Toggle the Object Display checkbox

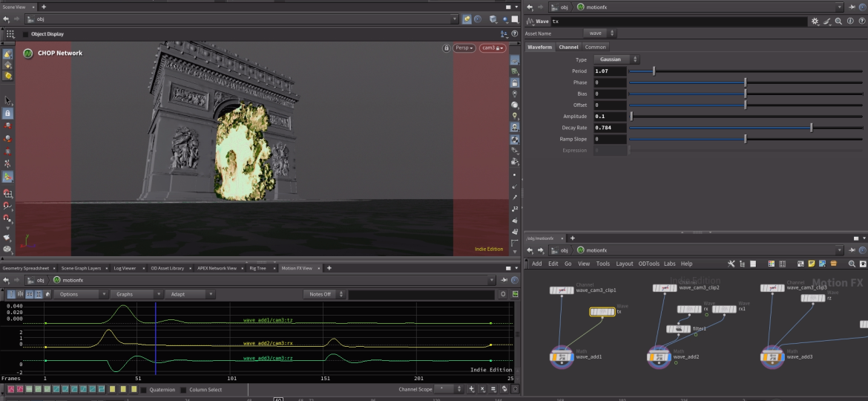click(x=25, y=34)
